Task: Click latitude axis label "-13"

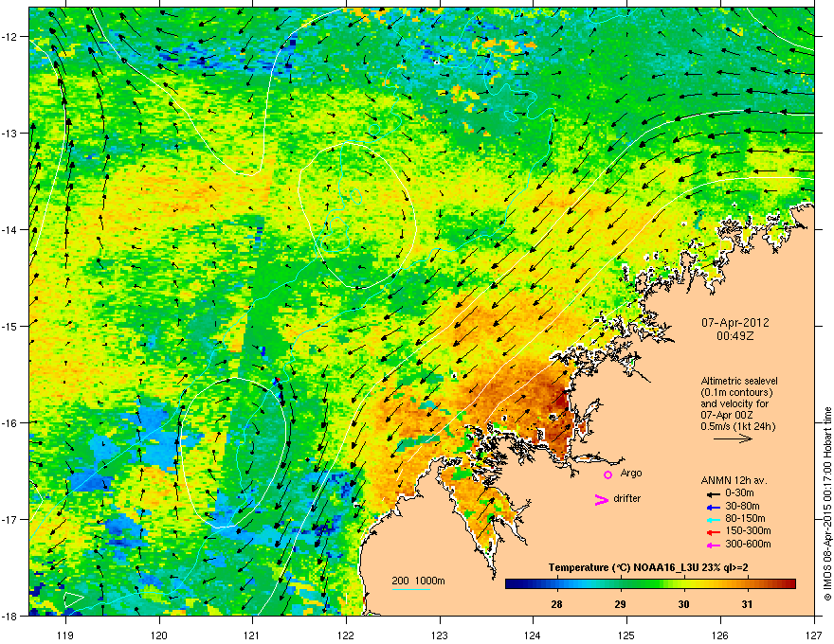Action: [9, 134]
